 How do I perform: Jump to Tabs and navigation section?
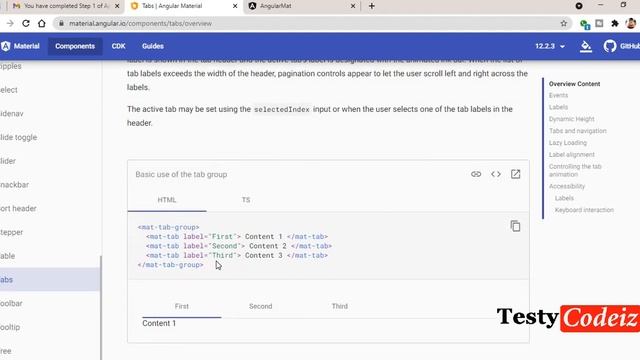[578, 131]
